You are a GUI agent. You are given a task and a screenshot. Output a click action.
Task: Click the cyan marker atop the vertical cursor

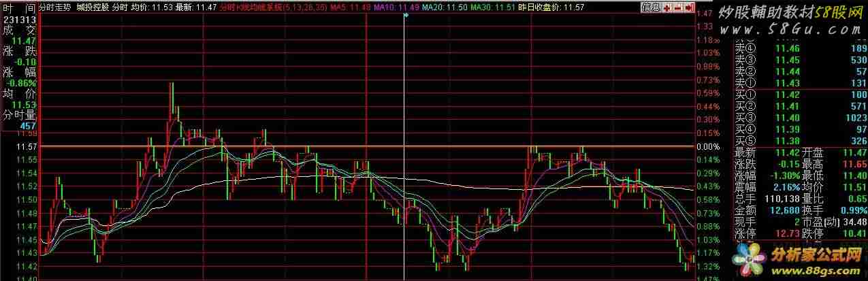pos(405,15)
